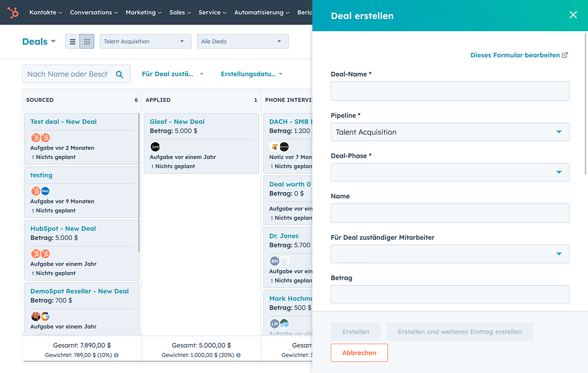Open the Dr. Jones deal link
The image size is (588, 373).
(284, 236)
